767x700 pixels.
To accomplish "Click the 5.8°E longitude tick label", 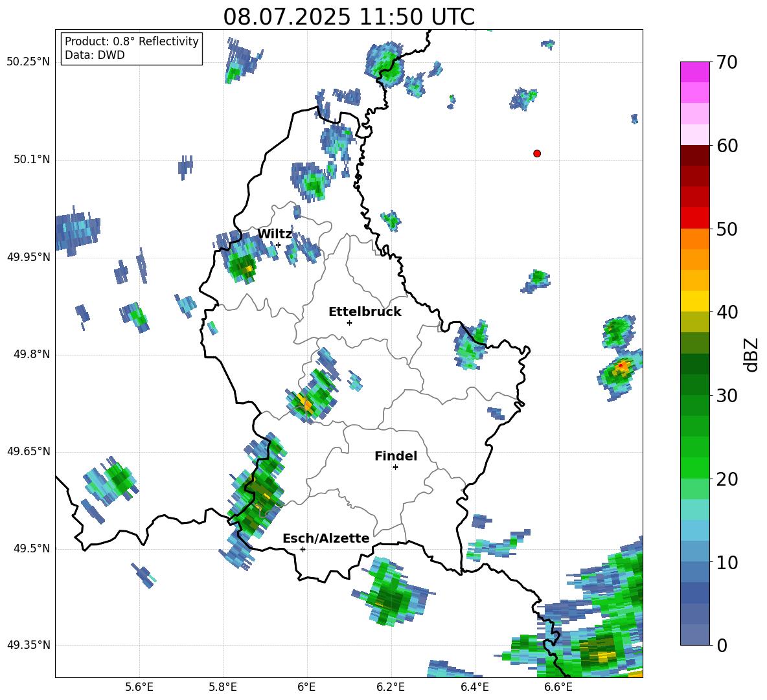I will click(x=223, y=687).
